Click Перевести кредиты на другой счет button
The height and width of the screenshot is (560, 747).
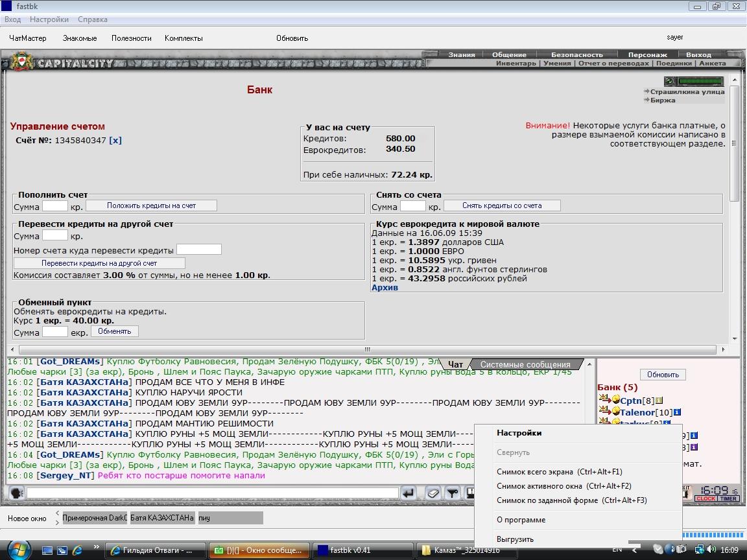(99, 263)
